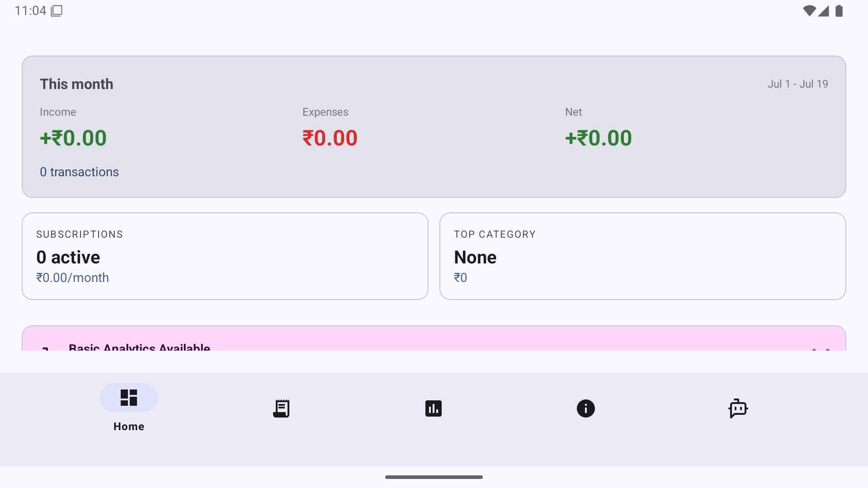The width and height of the screenshot is (868, 488).
Task: Click the "0 transactions" link
Action: tap(79, 172)
